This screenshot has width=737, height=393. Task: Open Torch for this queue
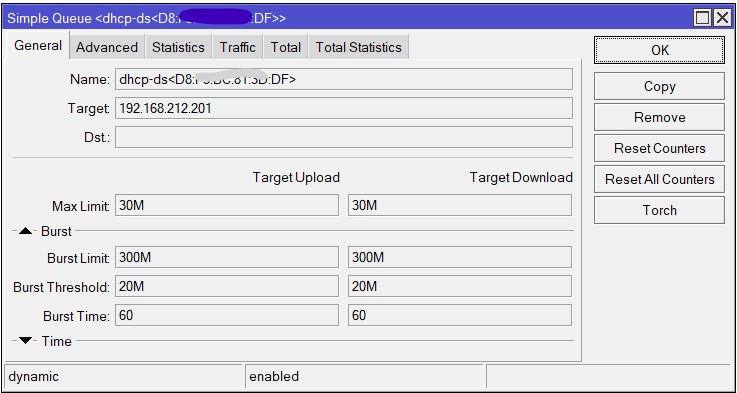(659, 210)
